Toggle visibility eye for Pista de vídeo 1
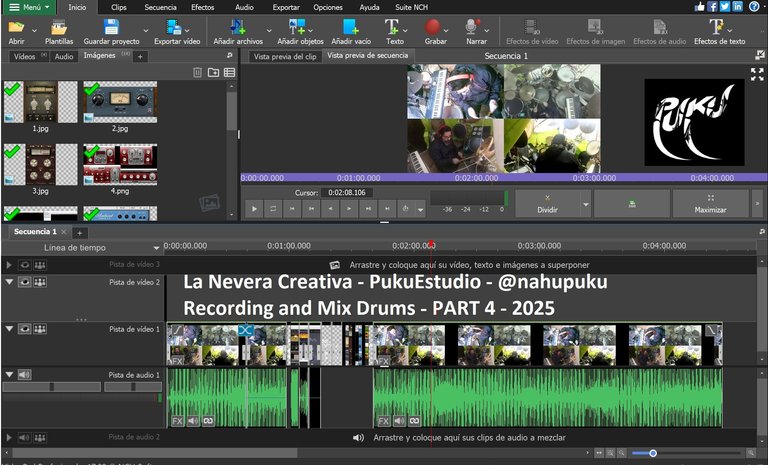The height and width of the screenshot is (465, 768). point(24,329)
